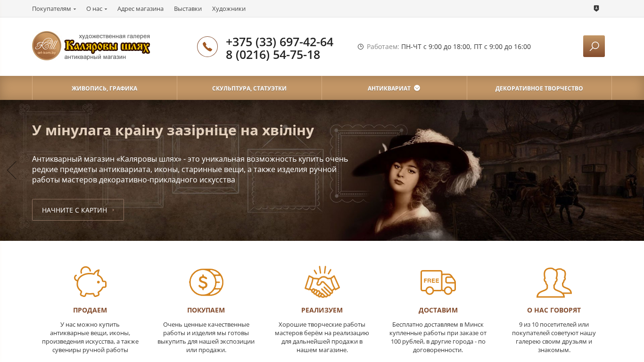Viewport: 644px width, 362px height.
Task: Click the round phone icon
Action: click(207, 47)
